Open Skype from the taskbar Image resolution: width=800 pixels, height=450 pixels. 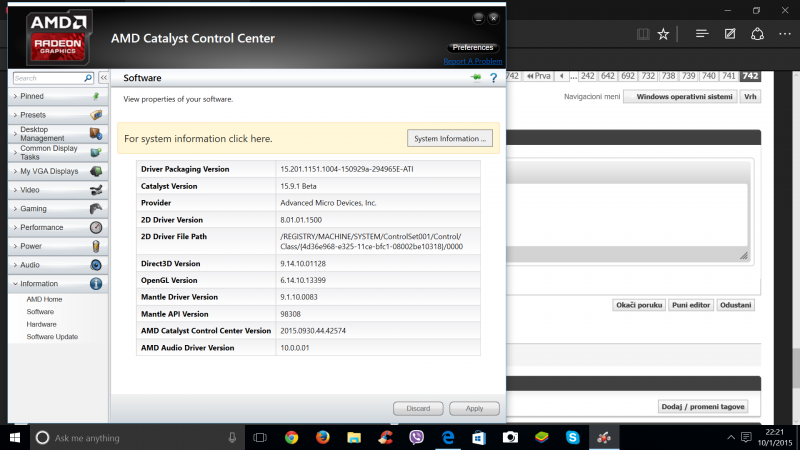[572, 437]
